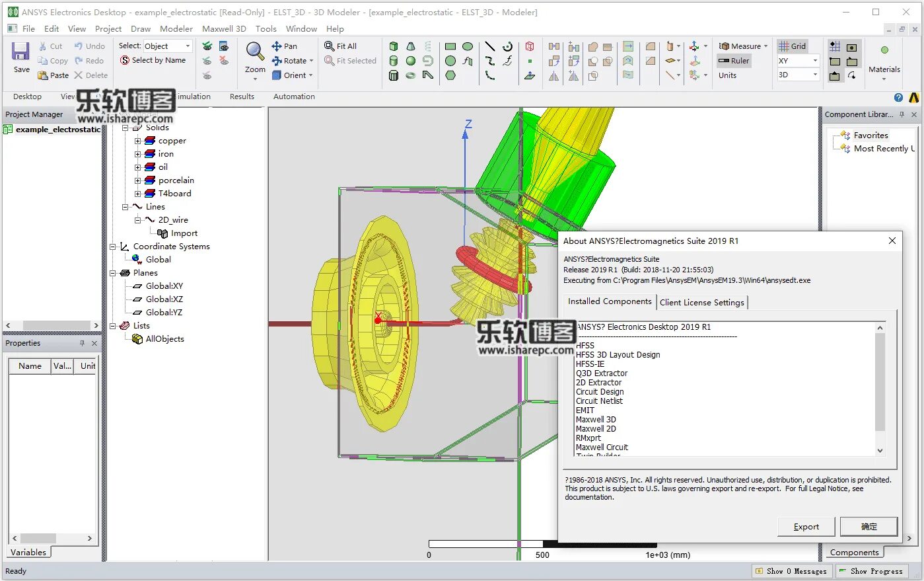The image size is (924, 581).
Task: Pin the Properties panel
Action: 82,343
